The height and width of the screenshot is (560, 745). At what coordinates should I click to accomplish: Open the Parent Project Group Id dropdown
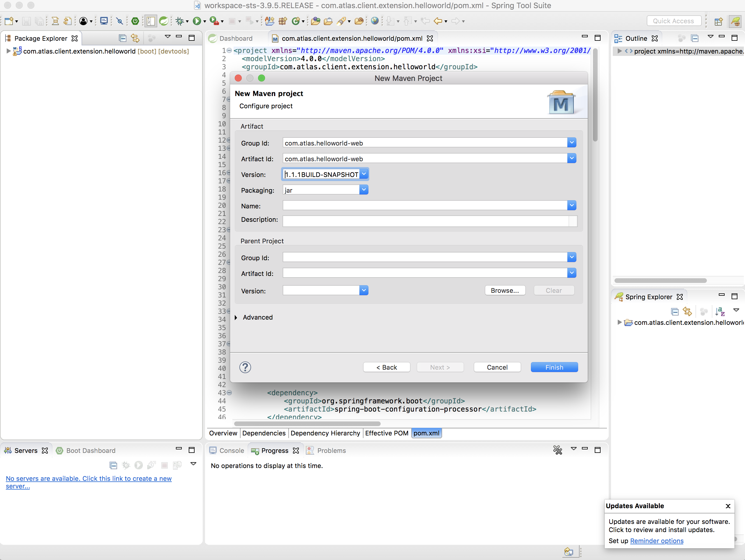(571, 257)
